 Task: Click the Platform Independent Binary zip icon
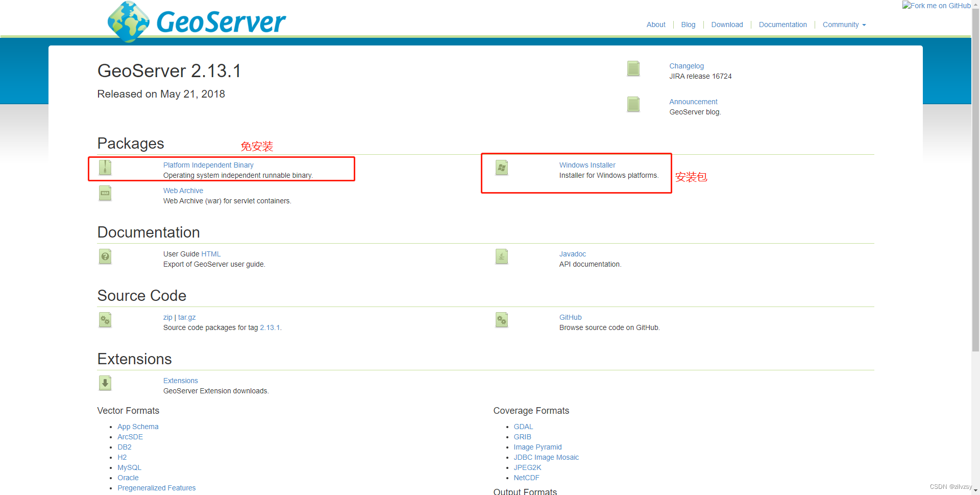(105, 168)
